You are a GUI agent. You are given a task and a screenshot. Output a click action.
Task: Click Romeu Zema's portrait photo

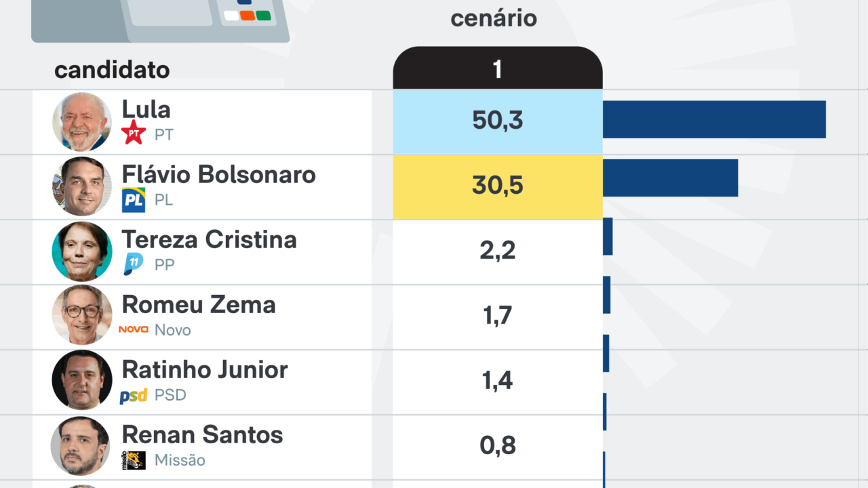(x=82, y=316)
